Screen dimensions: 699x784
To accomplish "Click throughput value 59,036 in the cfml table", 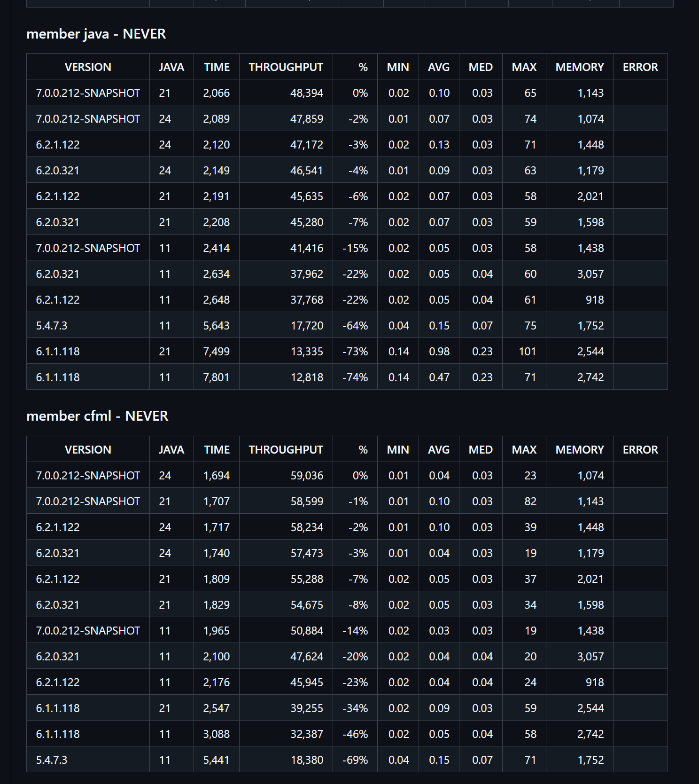I will point(307,476).
